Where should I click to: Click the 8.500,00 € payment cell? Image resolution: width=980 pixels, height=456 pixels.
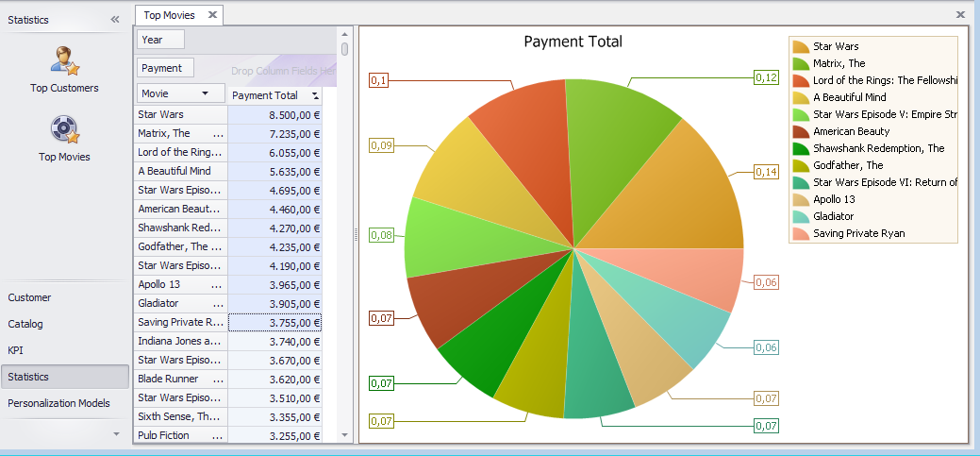point(275,115)
